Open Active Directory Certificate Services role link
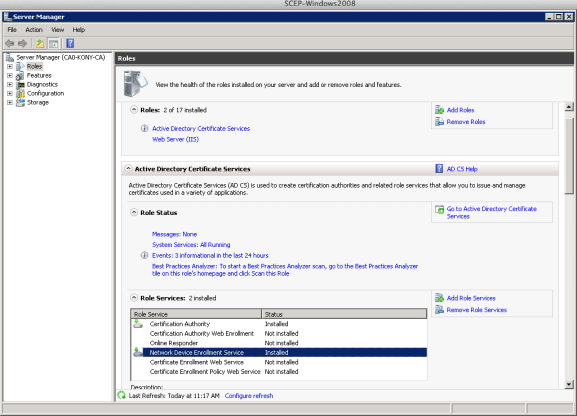Image resolution: width=577 pixels, height=416 pixels. coord(201,128)
